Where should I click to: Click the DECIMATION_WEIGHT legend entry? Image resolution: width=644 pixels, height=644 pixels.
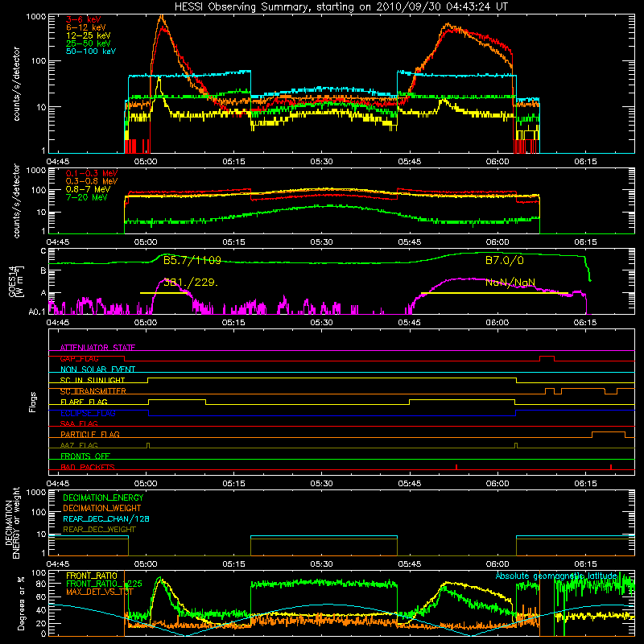pyautogui.click(x=102, y=508)
